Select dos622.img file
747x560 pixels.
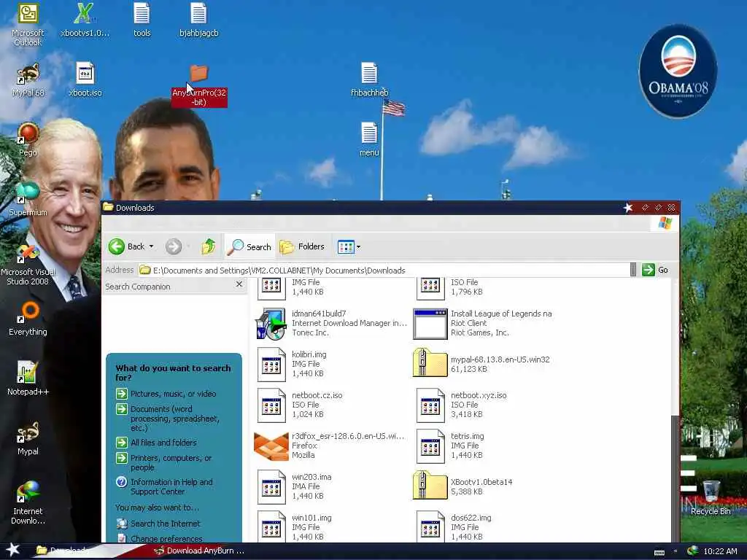coord(454,528)
